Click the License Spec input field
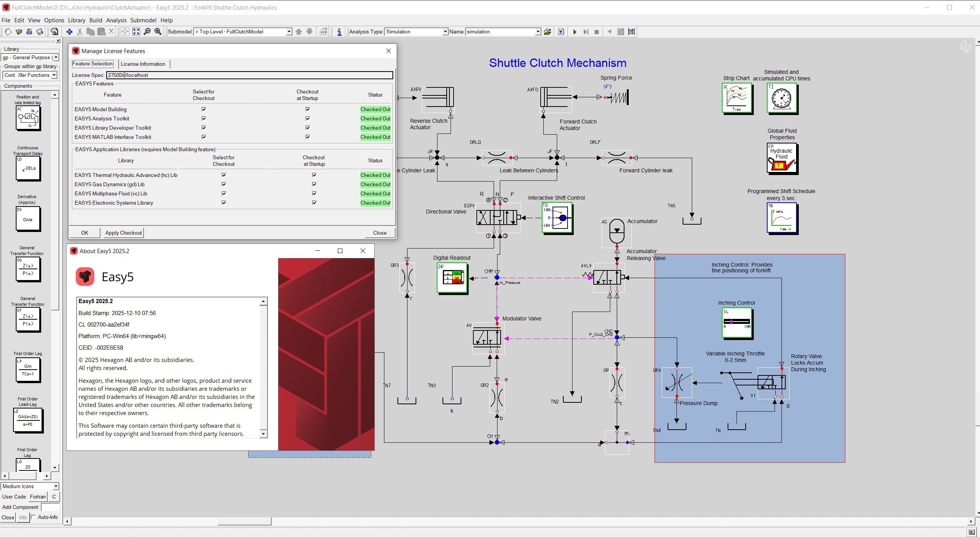The height and width of the screenshot is (537, 980). (250, 75)
